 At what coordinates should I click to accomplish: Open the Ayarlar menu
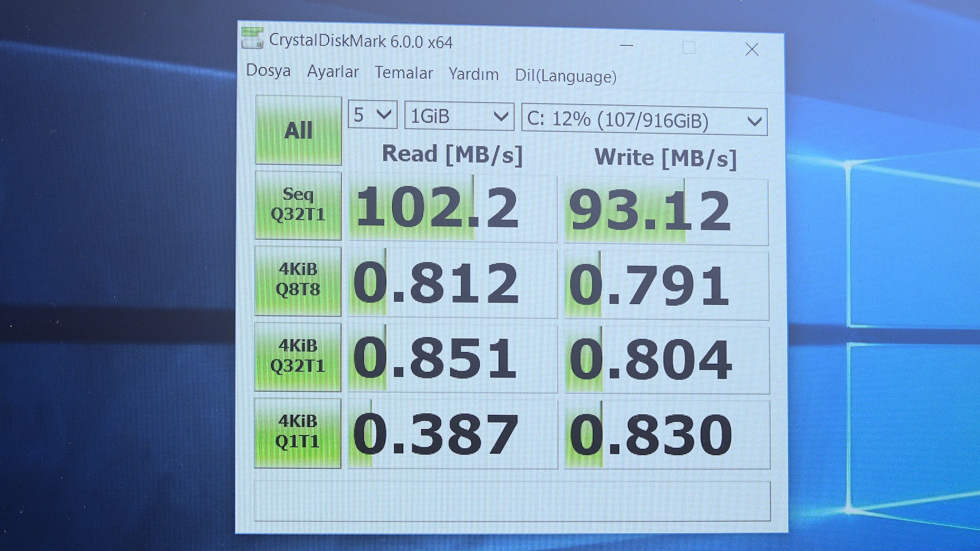click(333, 72)
